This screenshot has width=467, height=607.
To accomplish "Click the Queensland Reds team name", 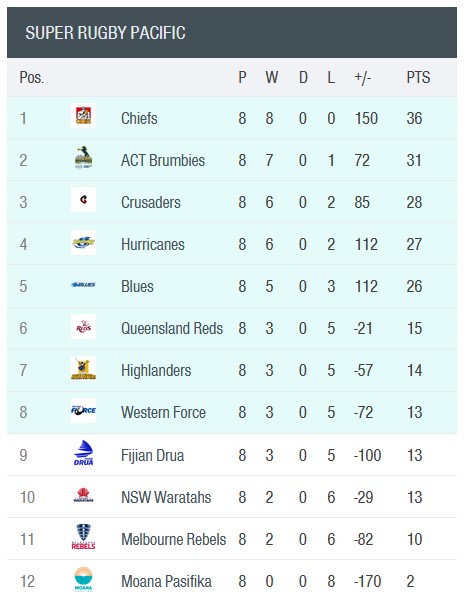I will tap(172, 329).
